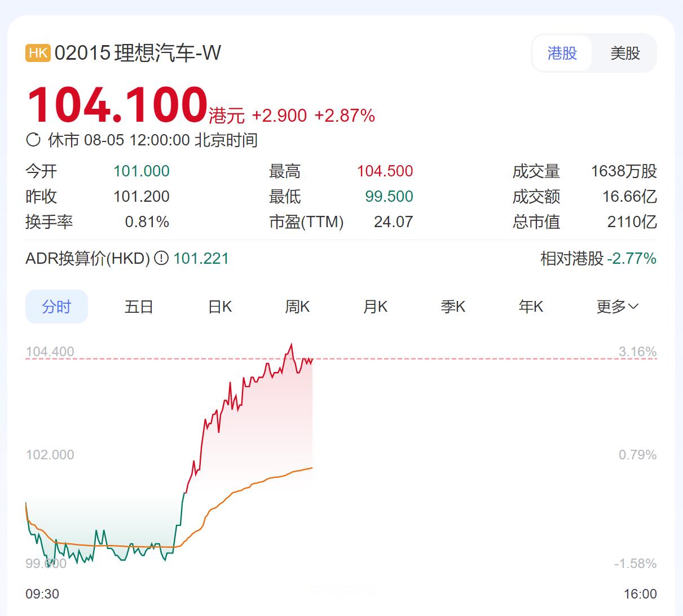
Task: Click the red intraday price line peak
Action: point(291,344)
